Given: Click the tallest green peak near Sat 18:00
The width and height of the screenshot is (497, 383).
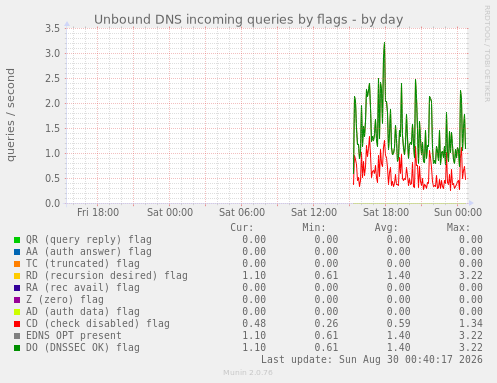Looking at the screenshot, I should click(x=384, y=43).
